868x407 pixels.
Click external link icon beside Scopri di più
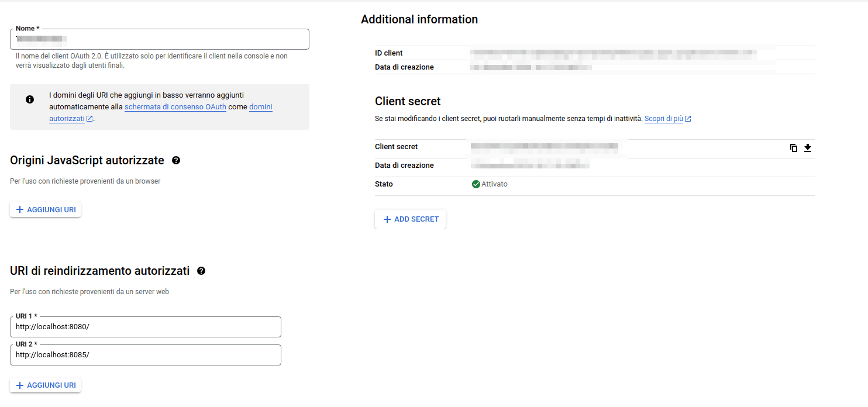point(688,119)
